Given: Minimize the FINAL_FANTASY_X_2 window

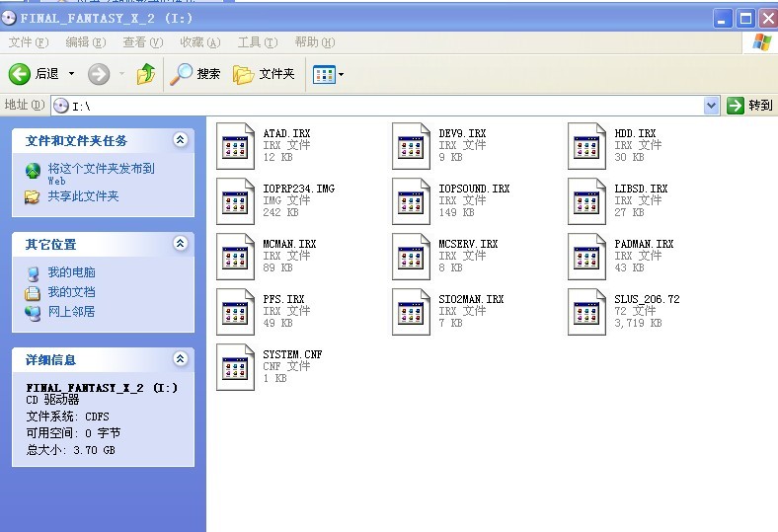Looking at the screenshot, I should tap(722, 19).
